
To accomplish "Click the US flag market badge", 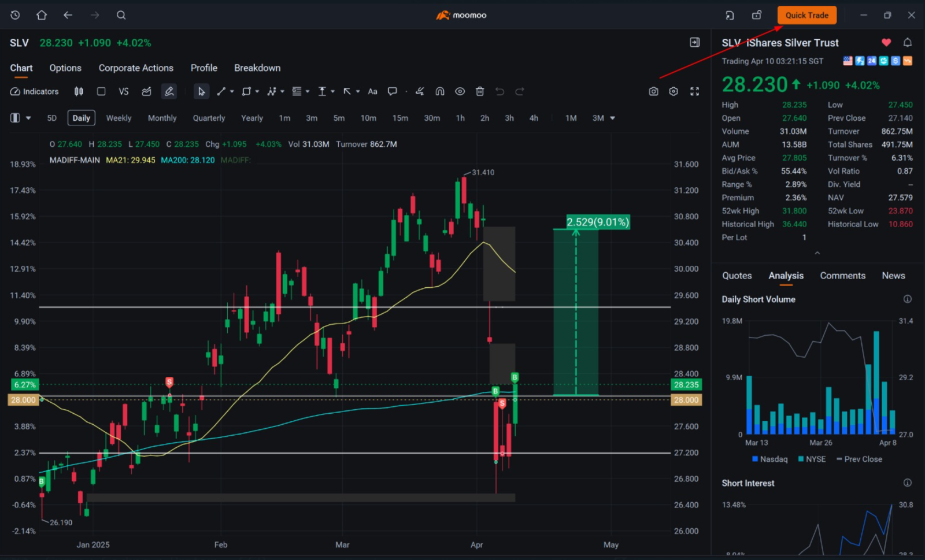I will pyautogui.click(x=848, y=61).
